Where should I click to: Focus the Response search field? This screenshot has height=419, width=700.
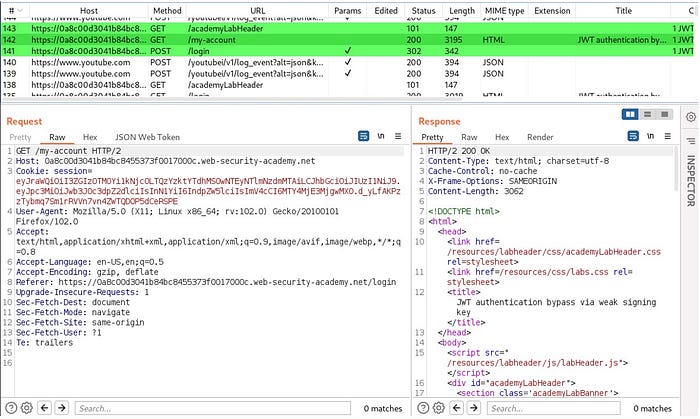coord(554,408)
